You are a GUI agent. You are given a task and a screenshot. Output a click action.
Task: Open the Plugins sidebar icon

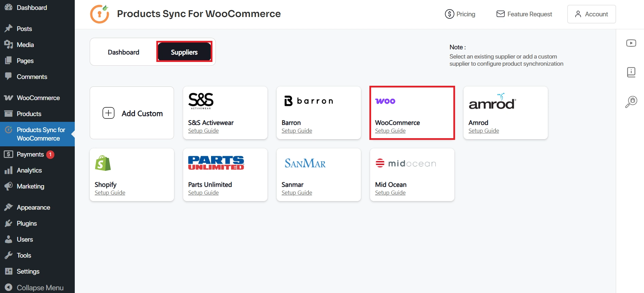pyautogui.click(x=8, y=223)
